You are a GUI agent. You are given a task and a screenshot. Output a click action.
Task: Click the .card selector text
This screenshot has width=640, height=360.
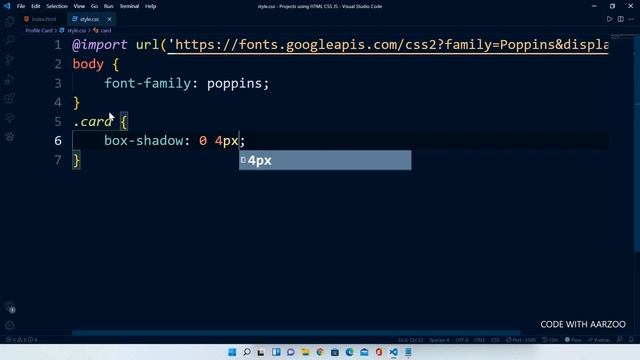click(92, 122)
